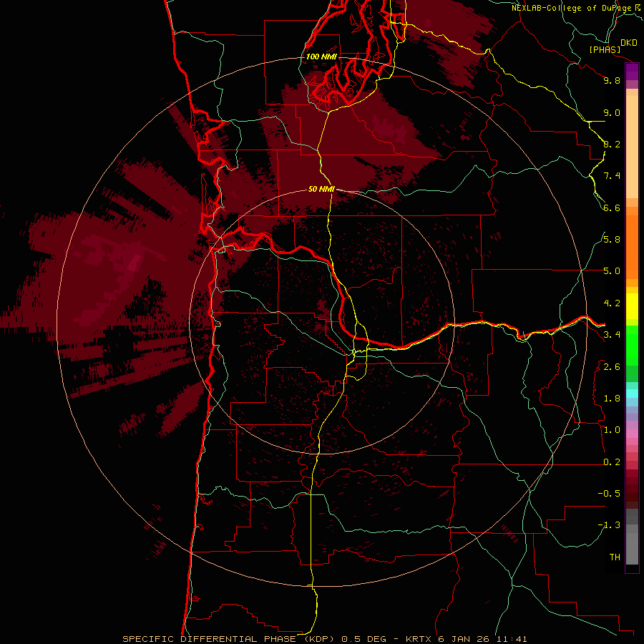This screenshot has height=644, width=644.
Task: Click the 3.4 scale value
Action: pos(612,335)
